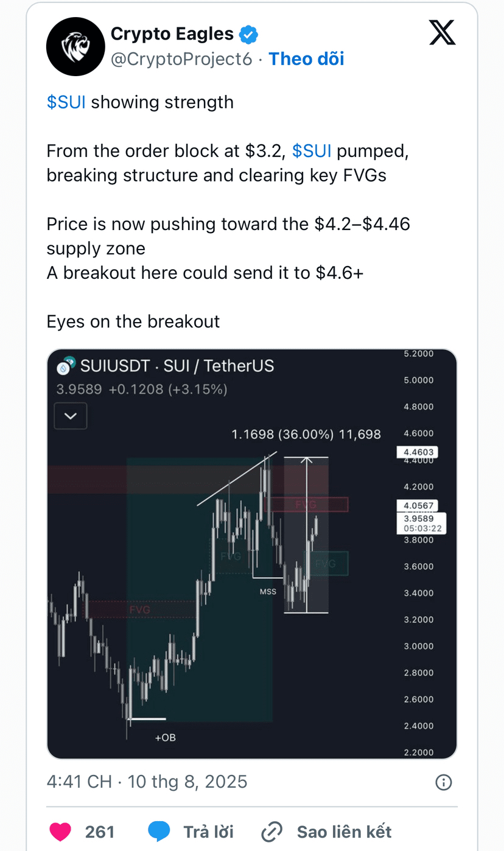This screenshot has height=851, width=504.
Task: Open the post timestamp 4:41 CH
Action: [80, 782]
